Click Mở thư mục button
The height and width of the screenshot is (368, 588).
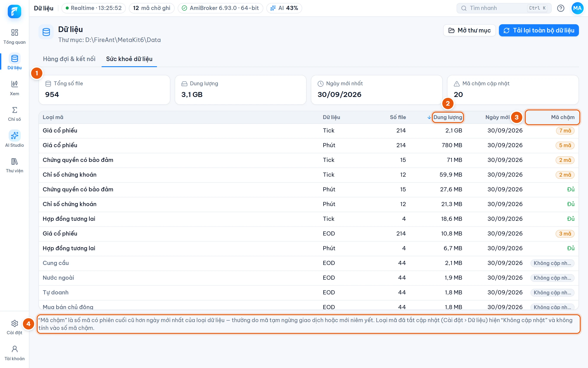(470, 31)
